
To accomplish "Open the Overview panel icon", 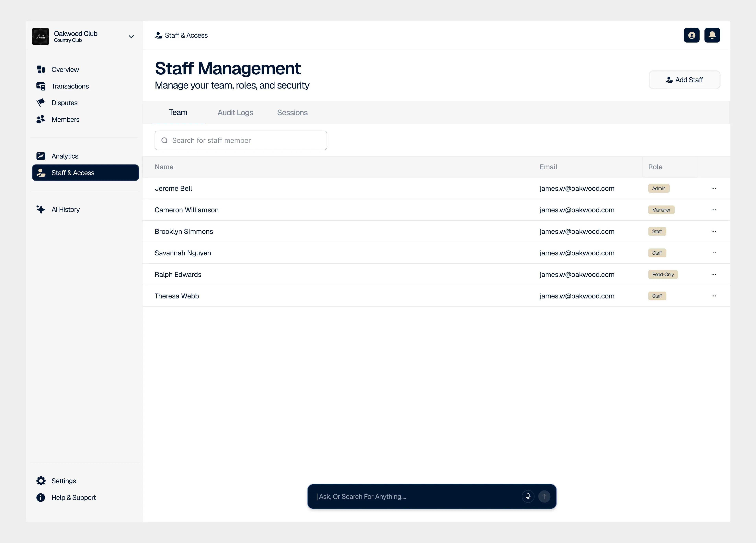I will [x=41, y=69].
